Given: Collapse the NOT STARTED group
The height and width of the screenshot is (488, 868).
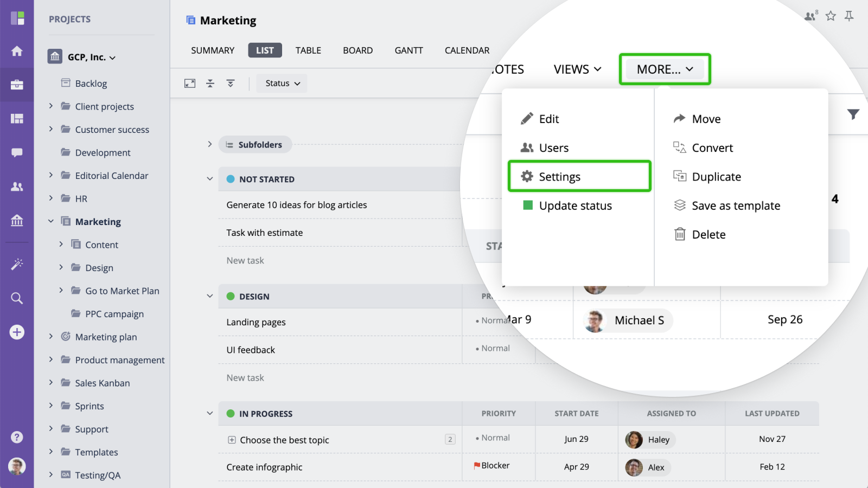Looking at the screenshot, I should pos(210,179).
